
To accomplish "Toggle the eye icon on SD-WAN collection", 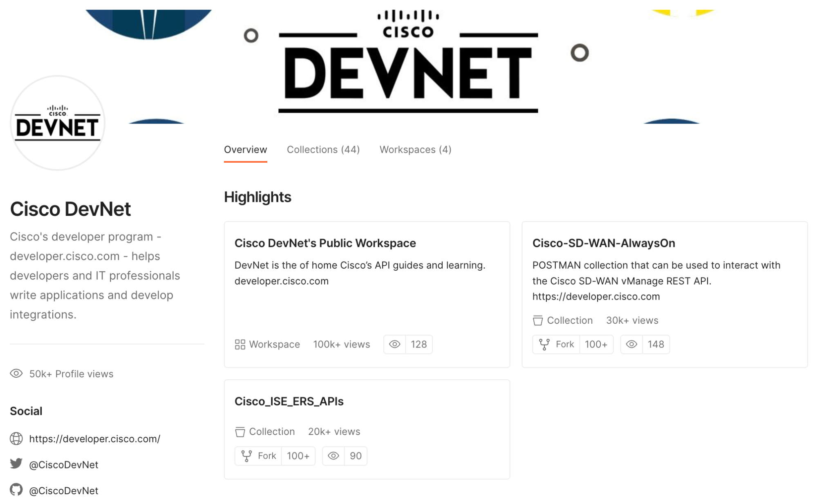I will [x=631, y=344].
